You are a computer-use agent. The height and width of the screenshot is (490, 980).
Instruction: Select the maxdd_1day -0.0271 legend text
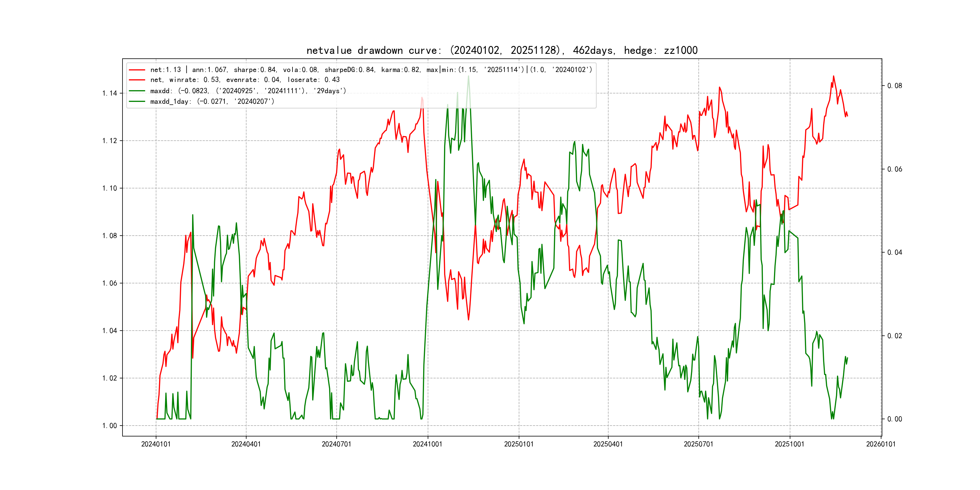[x=212, y=102]
